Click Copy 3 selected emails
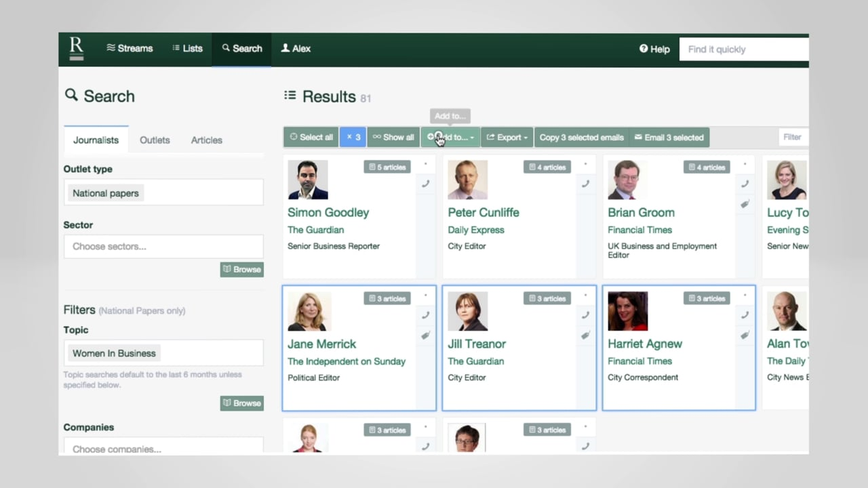 pos(581,137)
